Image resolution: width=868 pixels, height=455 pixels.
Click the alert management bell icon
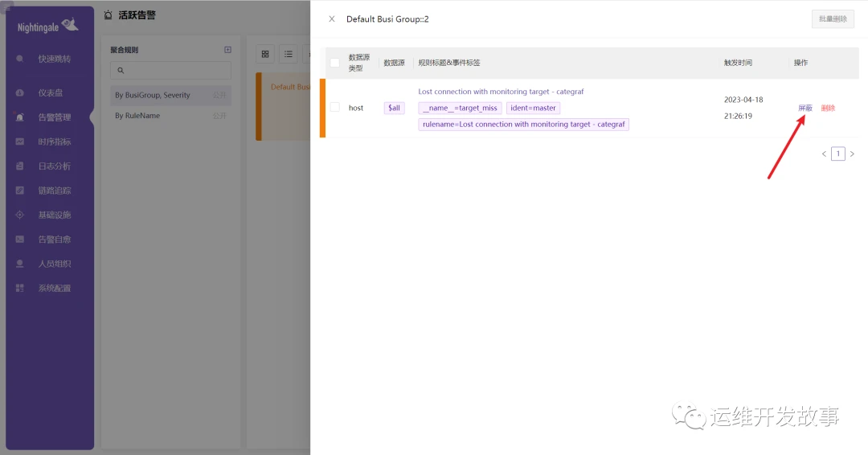pyautogui.click(x=20, y=117)
